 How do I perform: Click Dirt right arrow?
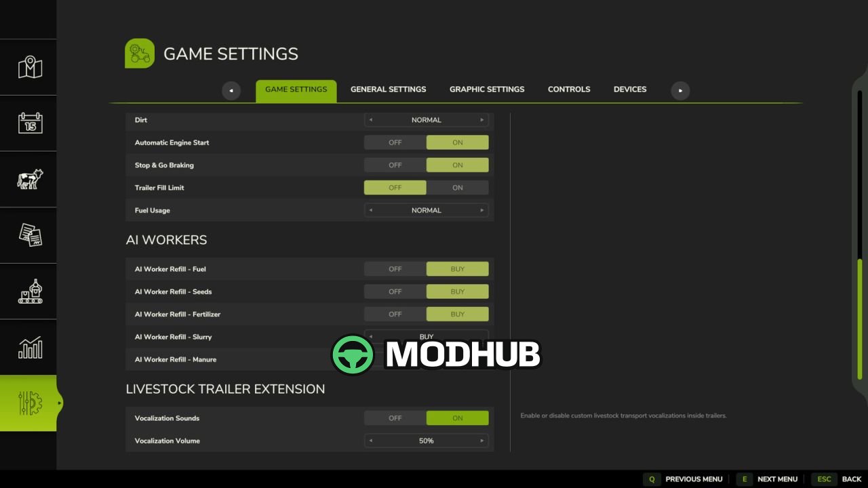pos(482,120)
